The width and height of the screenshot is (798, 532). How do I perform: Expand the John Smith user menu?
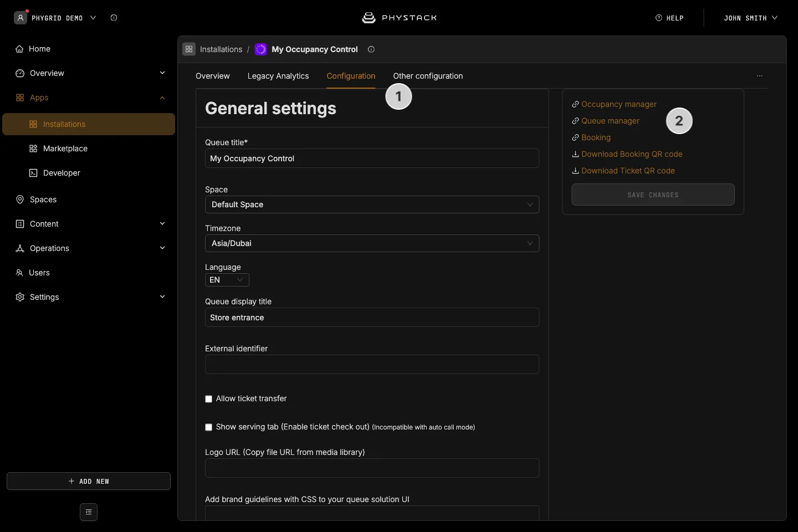tap(751, 18)
